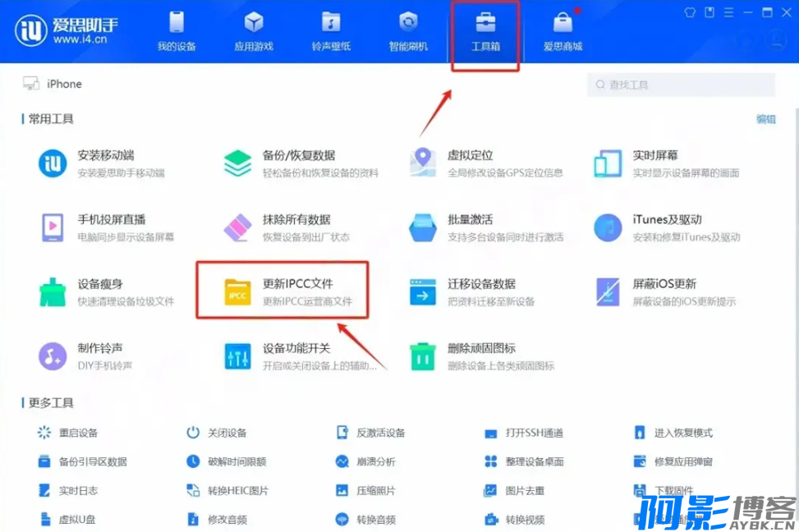Open 虚拟定位 map pin icon
This screenshot has width=799, height=532.
(x=422, y=163)
